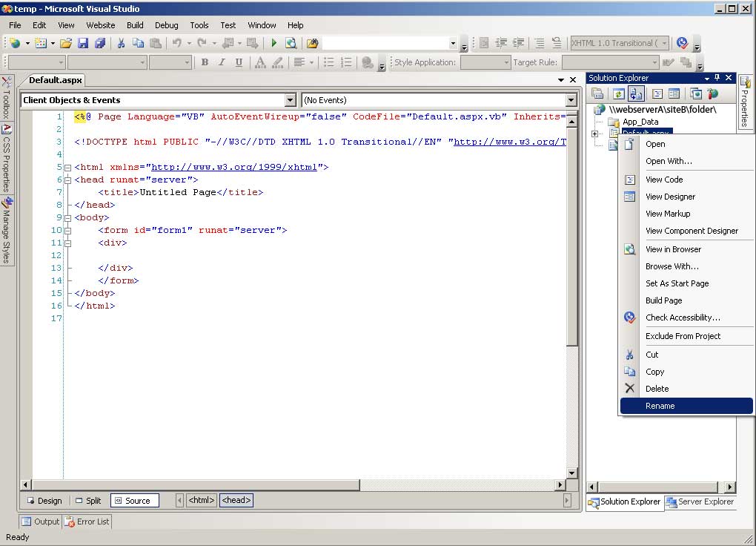The width and height of the screenshot is (756, 546).
Task: Click the Font Color 'A' icon
Action: (260, 62)
